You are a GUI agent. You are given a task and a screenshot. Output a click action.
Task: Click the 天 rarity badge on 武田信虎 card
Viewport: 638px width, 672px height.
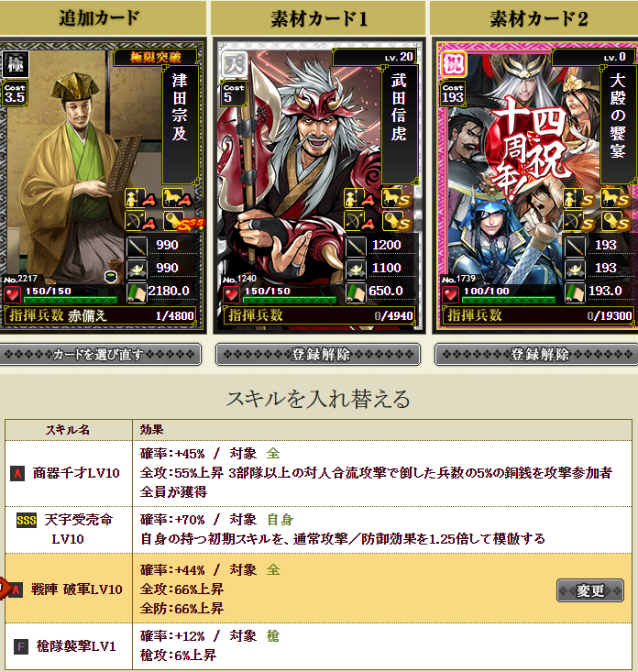(x=235, y=64)
